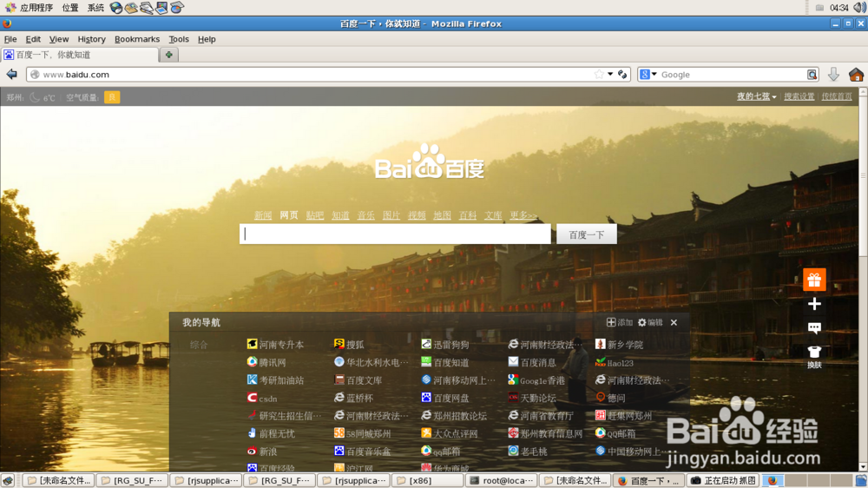Viewport: 868px width, 488px height.
Task: Open 搜索设置 link
Action: pos(799,96)
